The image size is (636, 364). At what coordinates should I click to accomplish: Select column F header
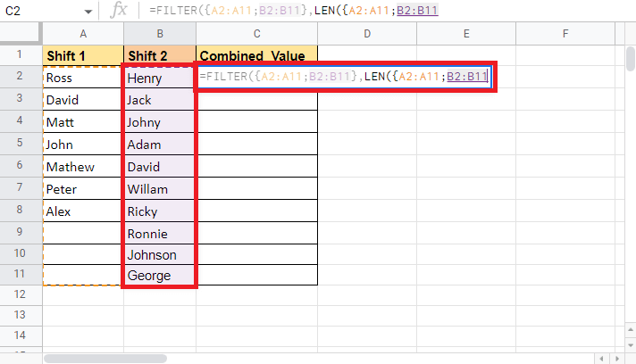565,34
